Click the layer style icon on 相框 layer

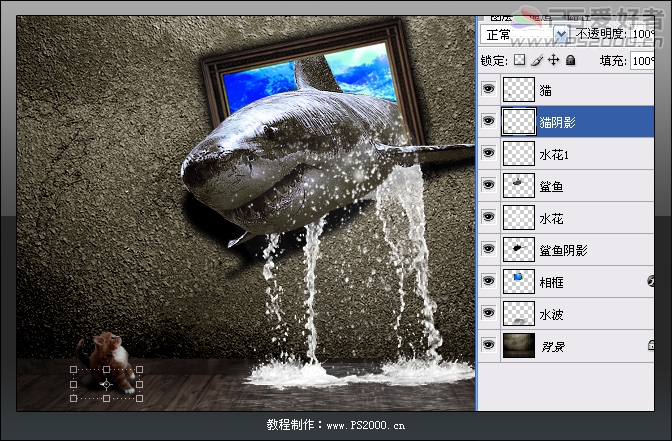click(x=651, y=282)
